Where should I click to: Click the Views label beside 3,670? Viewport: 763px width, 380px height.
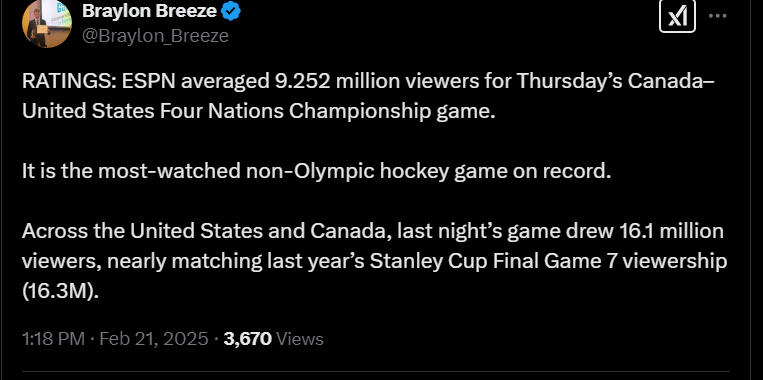[300, 339]
